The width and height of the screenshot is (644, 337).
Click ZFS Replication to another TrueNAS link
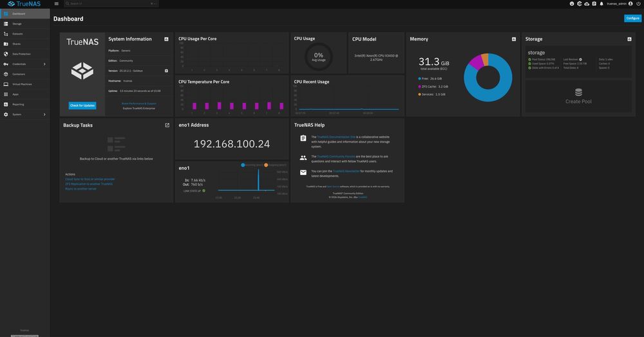tap(89, 184)
